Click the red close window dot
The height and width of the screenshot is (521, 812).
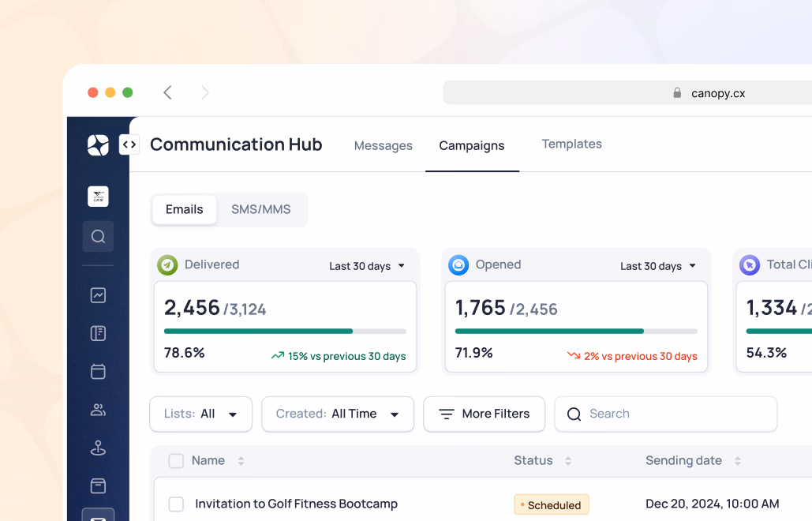pos(93,92)
